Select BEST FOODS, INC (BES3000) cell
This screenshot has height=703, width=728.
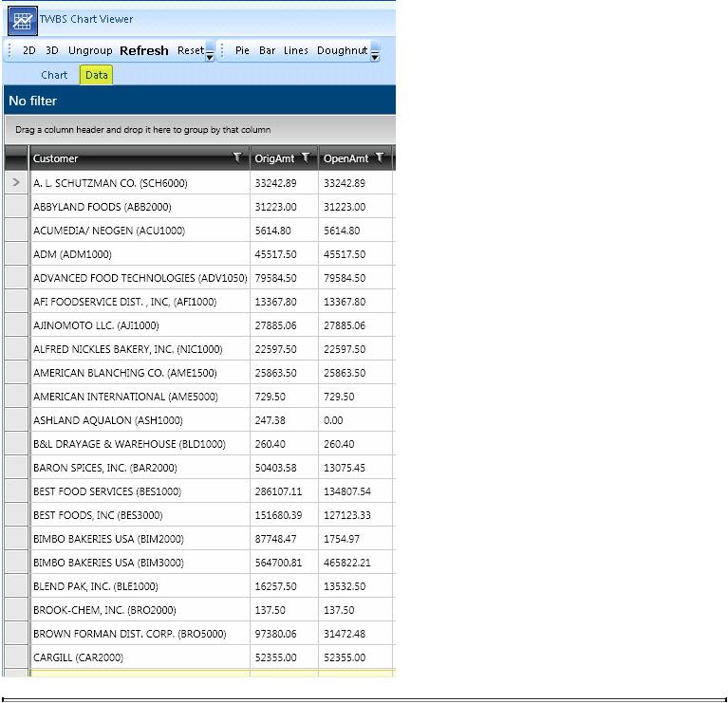(x=140, y=514)
